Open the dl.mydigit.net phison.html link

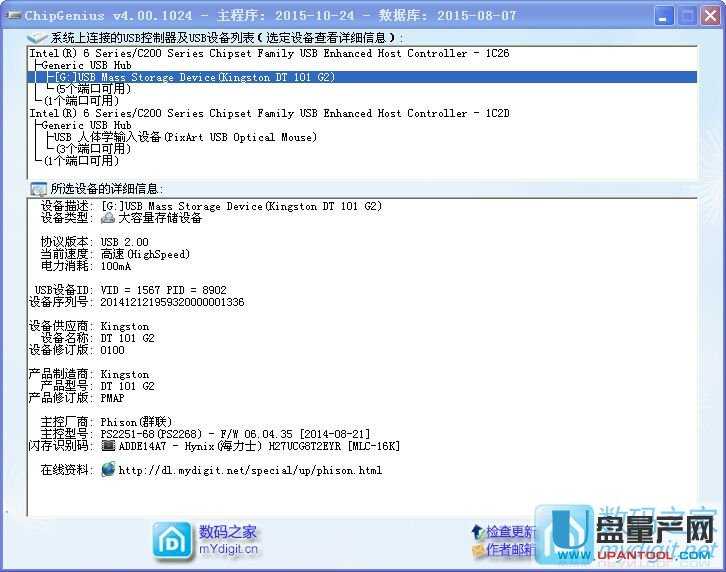(x=250, y=470)
